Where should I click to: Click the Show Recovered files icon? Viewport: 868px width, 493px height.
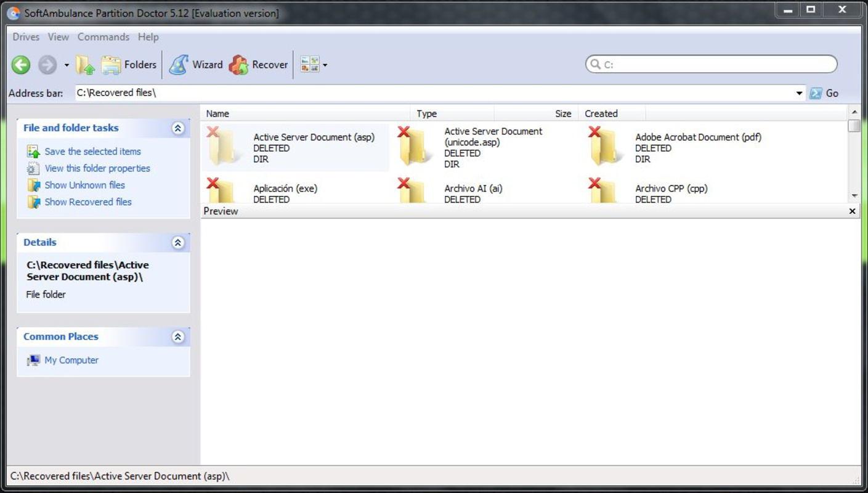pyautogui.click(x=33, y=202)
